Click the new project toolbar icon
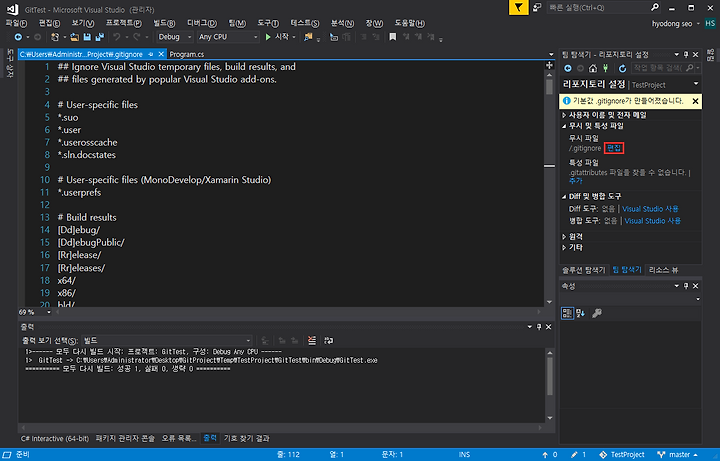This screenshot has height=461, width=720. [55, 37]
